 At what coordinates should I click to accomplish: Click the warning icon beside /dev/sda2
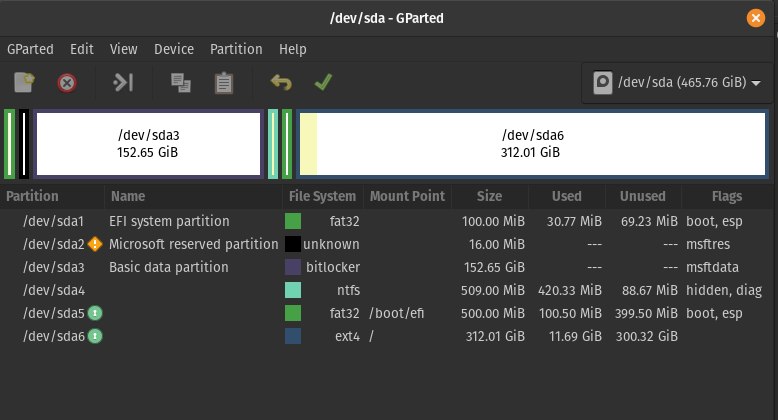(x=95, y=244)
